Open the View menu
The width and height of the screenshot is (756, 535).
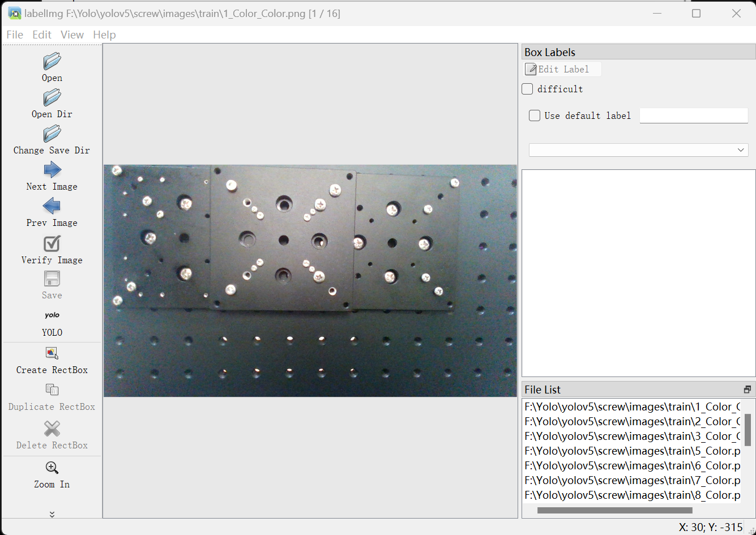click(x=72, y=35)
